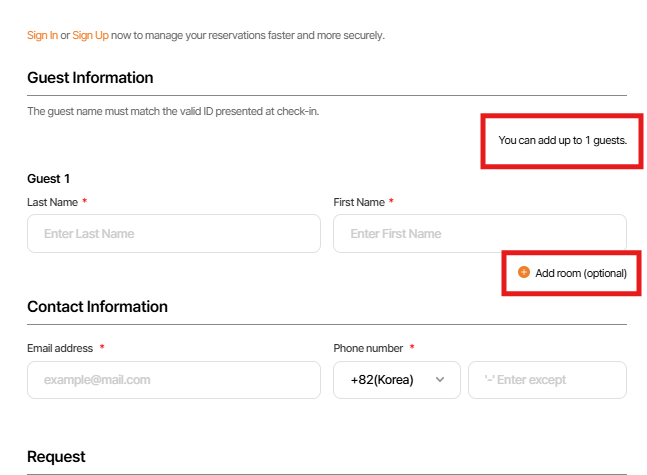
Task: Click the Phone number field label
Action: pyautogui.click(x=368, y=348)
